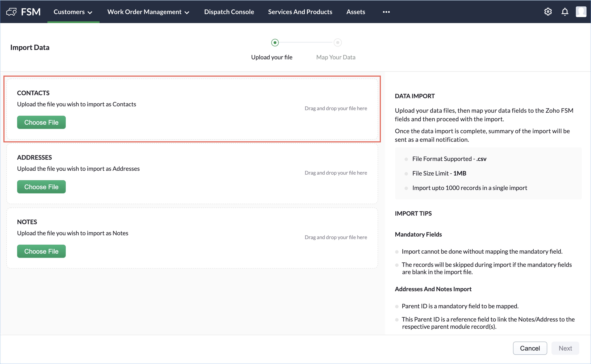
Task: Expand the Work Order Management chevron
Action: [x=187, y=13]
